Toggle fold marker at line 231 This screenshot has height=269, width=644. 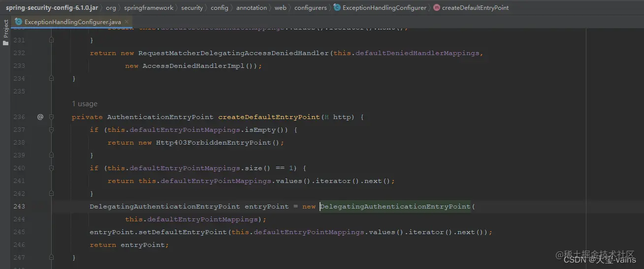[x=52, y=40]
